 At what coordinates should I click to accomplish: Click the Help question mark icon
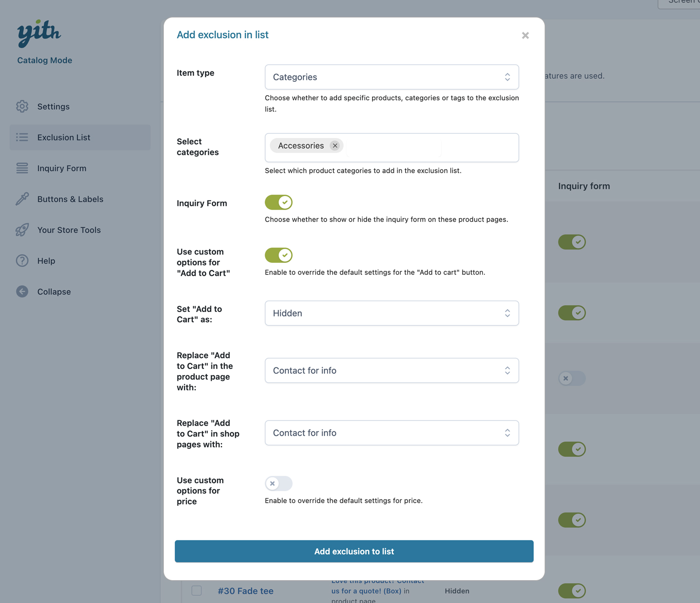click(x=22, y=260)
